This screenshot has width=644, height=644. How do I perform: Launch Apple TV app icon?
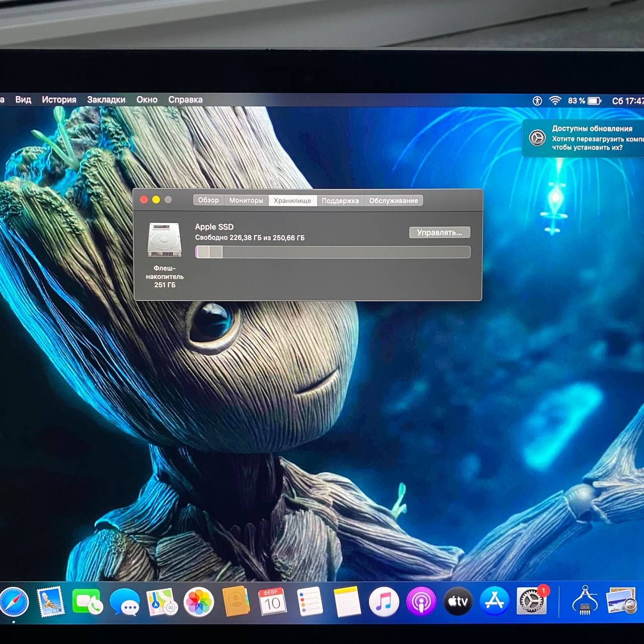pos(458,602)
